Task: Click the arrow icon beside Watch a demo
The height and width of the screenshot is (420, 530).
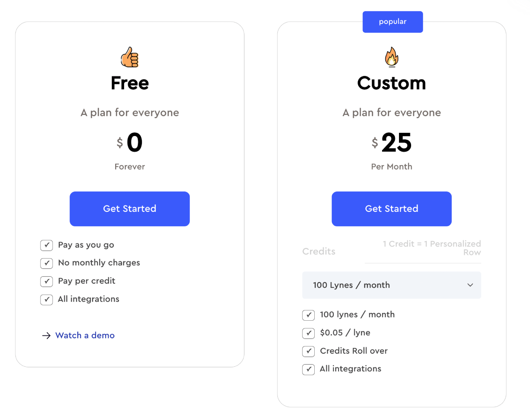Action: click(46, 335)
